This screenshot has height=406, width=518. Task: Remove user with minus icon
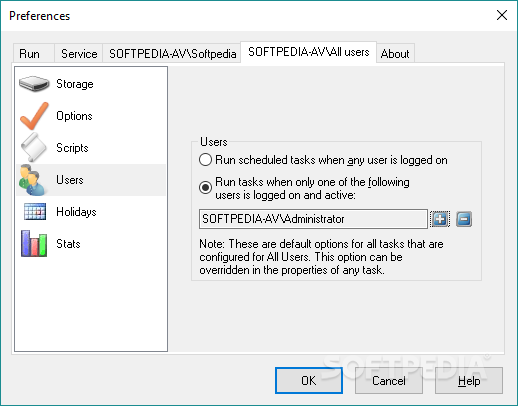pos(464,219)
